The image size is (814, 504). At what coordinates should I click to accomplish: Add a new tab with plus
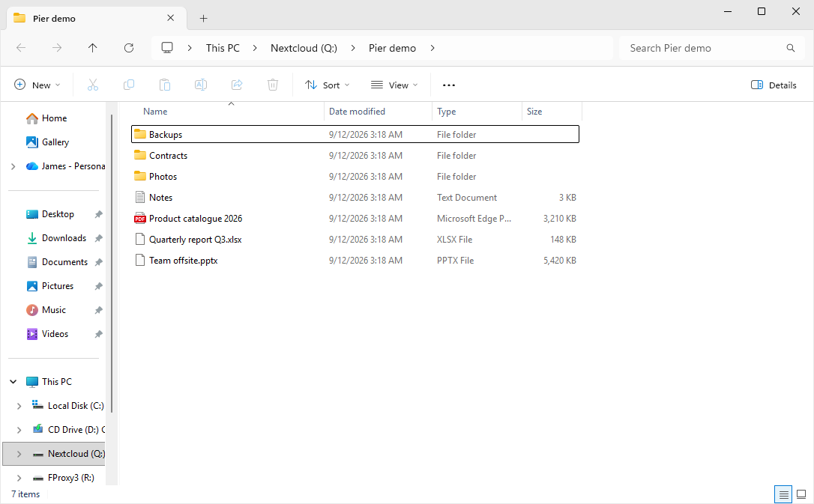(x=204, y=19)
